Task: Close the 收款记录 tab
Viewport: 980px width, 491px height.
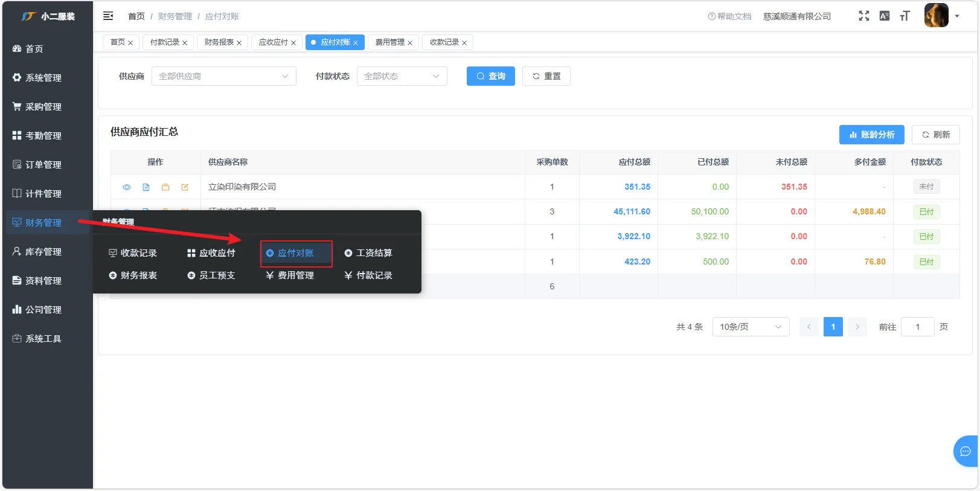Action: click(x=464, y=43)
